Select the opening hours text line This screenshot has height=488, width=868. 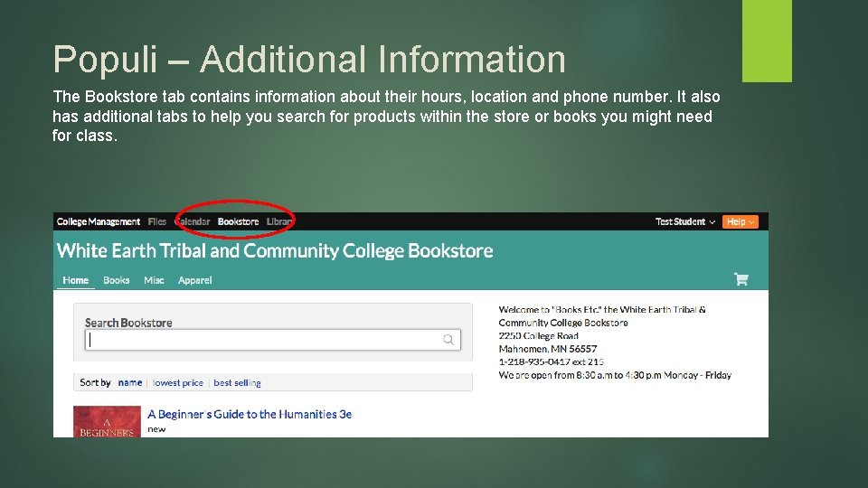[x=615, y=375]
